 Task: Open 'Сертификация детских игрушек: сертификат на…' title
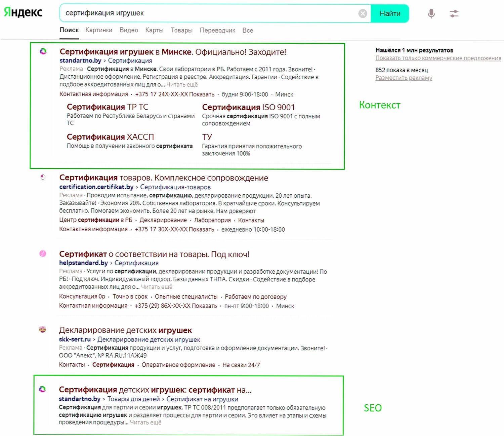click(x=155, y=390)
